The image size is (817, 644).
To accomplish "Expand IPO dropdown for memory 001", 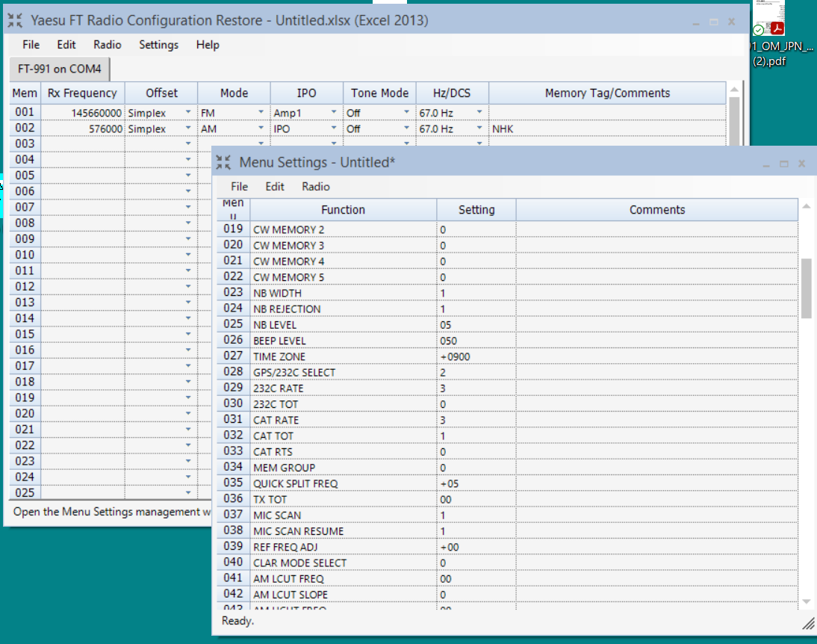I will (x=334, y=113).
